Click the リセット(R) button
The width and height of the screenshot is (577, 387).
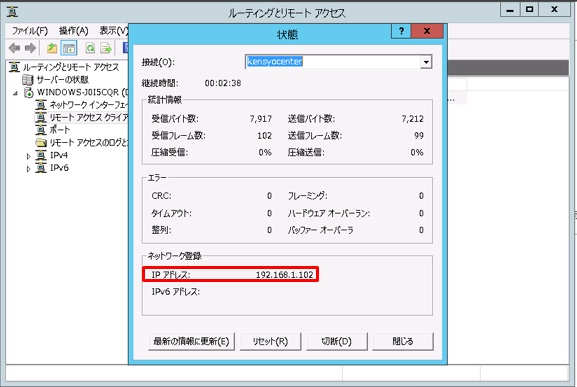coord(270,341)
